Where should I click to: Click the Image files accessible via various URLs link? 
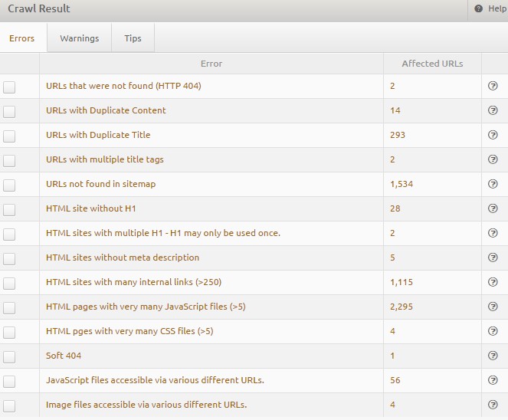(146, 405)
